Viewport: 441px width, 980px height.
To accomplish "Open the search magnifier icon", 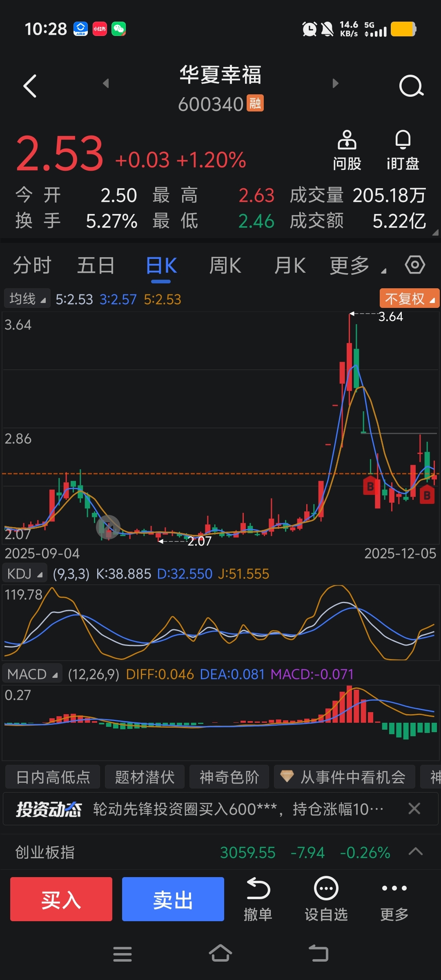I will [411, 86].
